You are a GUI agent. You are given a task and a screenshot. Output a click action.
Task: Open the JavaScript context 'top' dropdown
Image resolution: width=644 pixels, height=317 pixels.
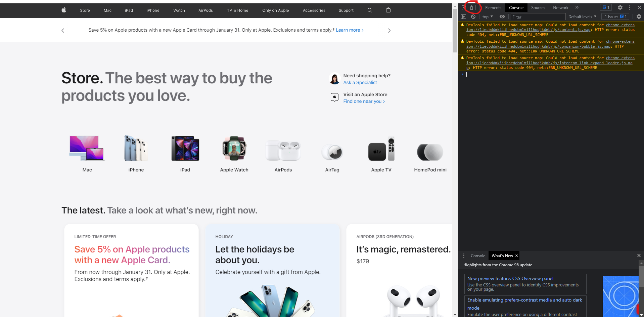pos(488,17)
